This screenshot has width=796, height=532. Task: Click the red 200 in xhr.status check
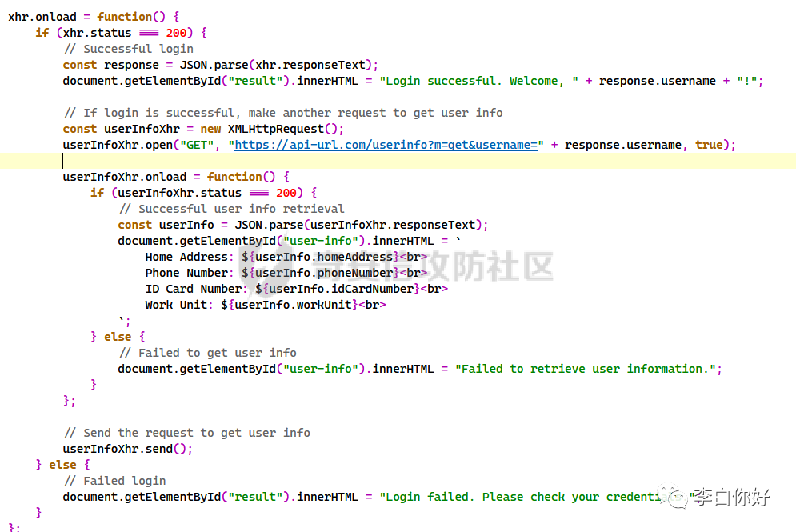coord(176,33)
